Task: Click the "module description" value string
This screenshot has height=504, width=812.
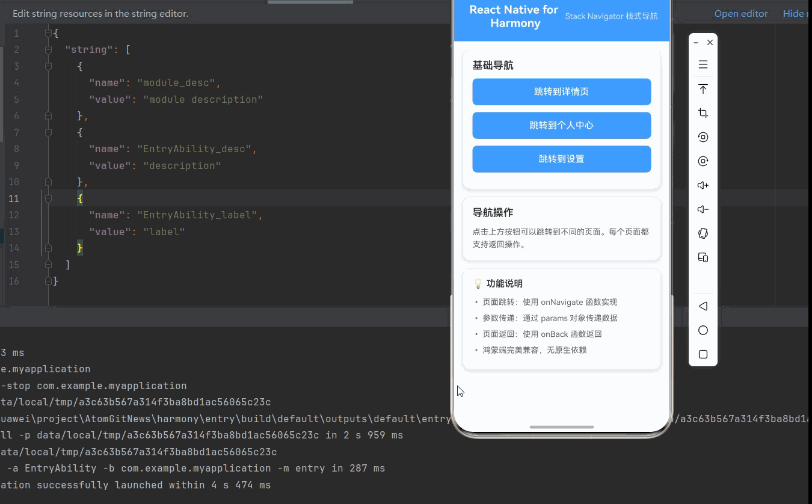Action: click(203, 99)
